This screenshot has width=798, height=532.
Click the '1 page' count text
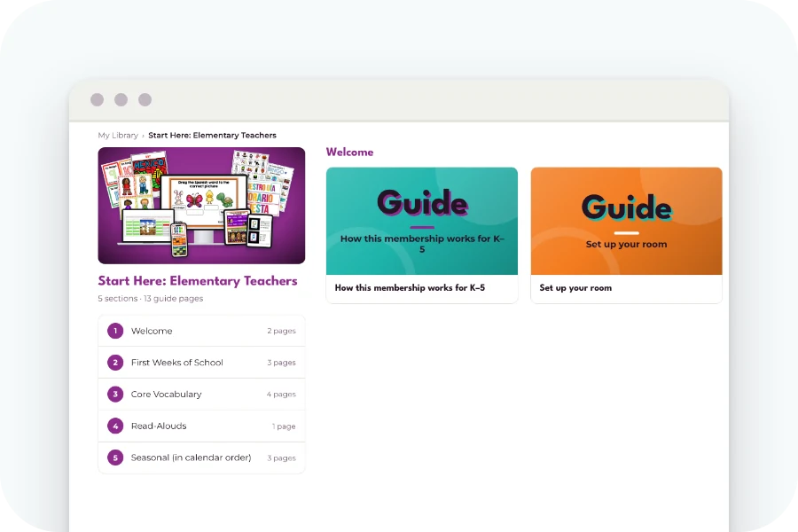click(x=284, y=426)
